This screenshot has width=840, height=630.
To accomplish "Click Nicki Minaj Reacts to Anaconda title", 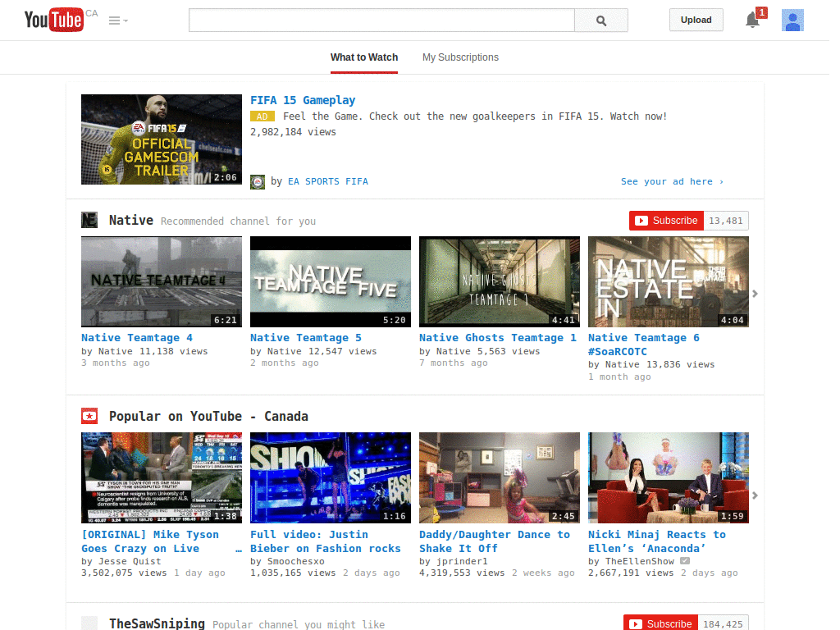I will [657, 541].
